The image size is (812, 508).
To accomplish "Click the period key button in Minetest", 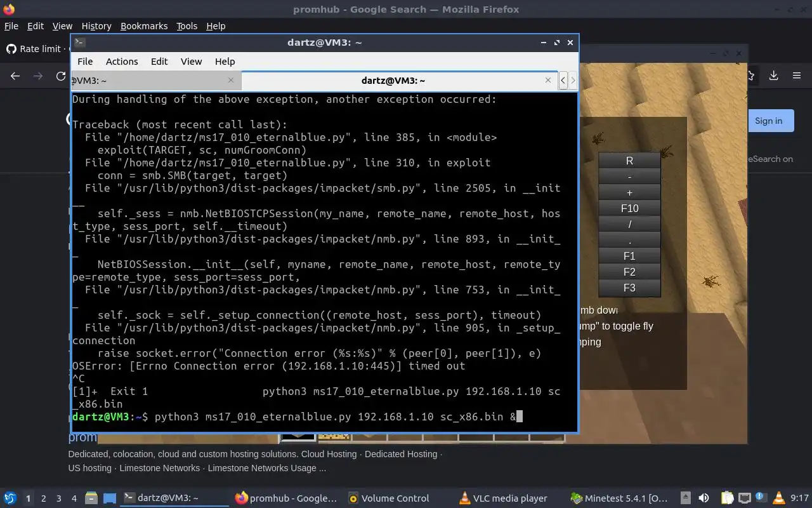I will tap(629, 240).
